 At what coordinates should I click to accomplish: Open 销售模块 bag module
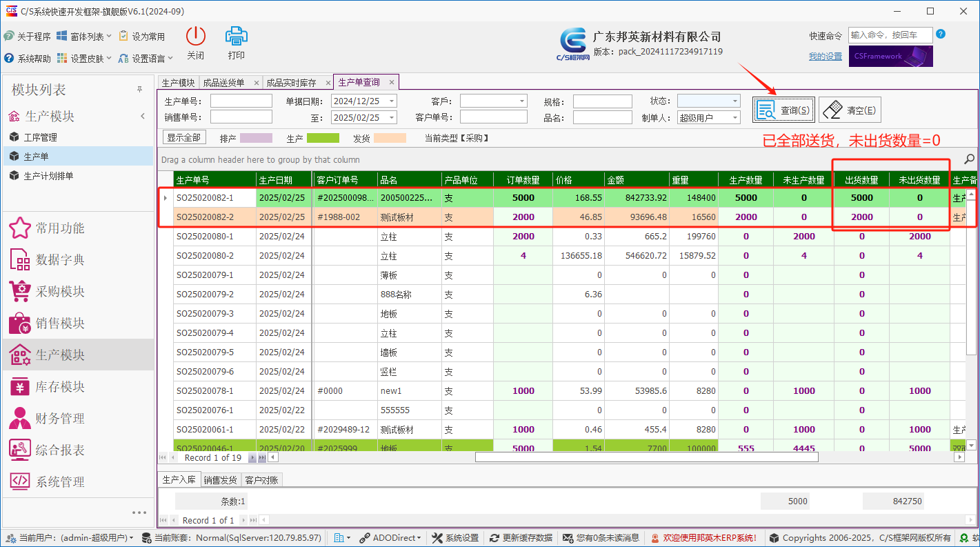(x=78, y=324)
